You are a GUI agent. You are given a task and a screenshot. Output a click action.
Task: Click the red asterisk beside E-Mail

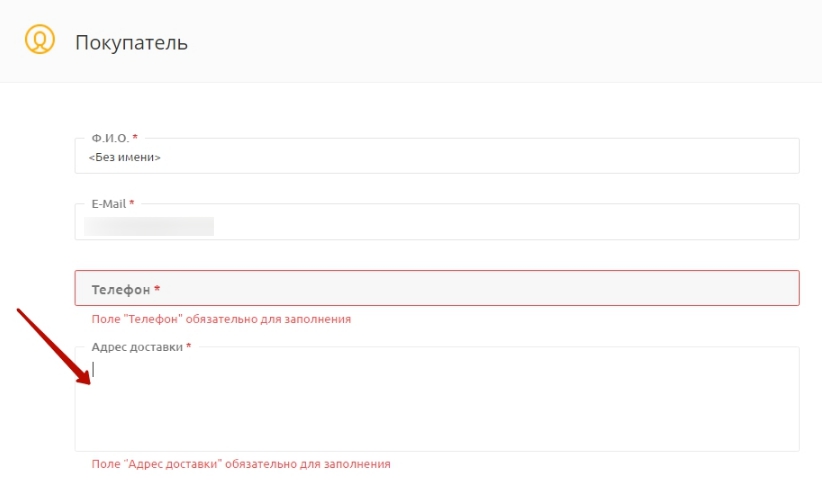pyautogui.click(x=132, y=204)
